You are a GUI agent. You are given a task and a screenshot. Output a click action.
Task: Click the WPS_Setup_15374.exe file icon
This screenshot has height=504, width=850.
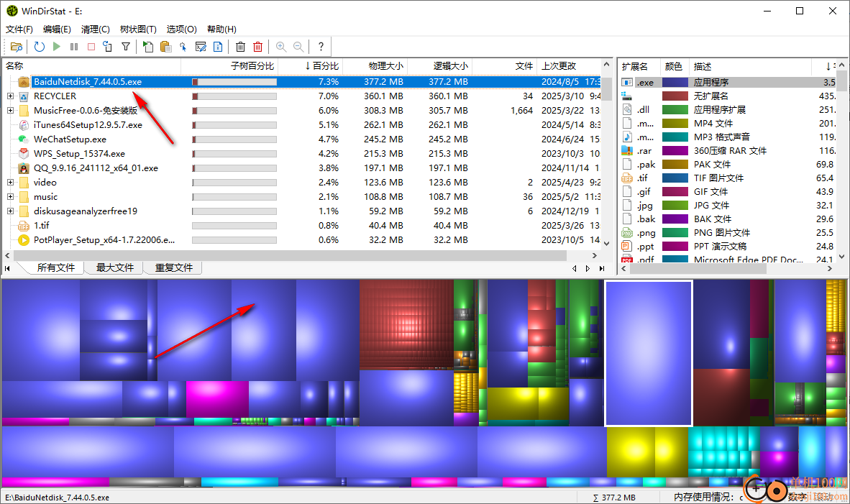24,154
